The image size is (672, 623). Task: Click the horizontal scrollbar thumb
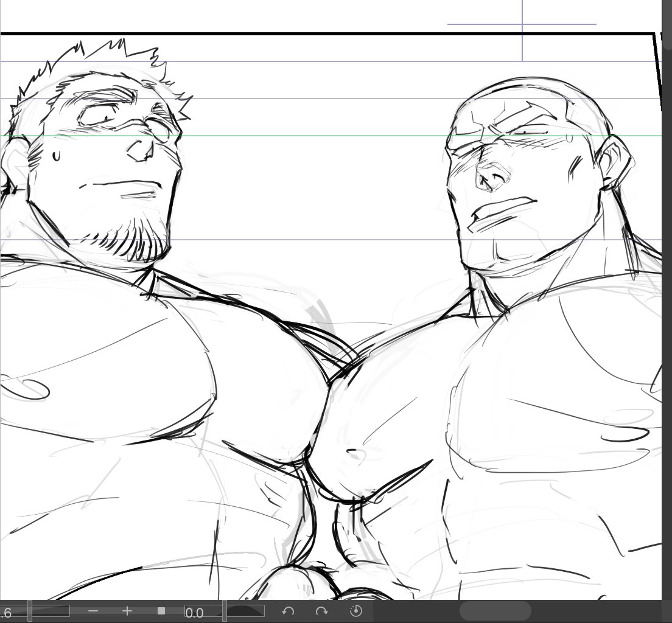(x=495, y=611)
